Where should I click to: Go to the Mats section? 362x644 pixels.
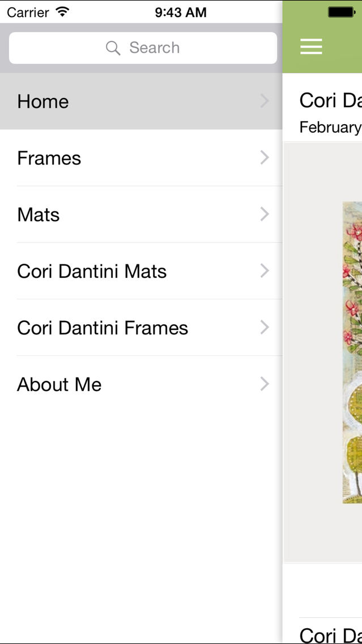[x=141, y=214]
